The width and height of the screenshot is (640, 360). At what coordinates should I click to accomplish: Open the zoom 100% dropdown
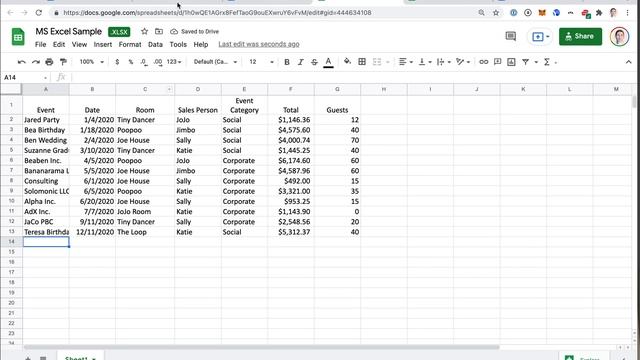91,62
